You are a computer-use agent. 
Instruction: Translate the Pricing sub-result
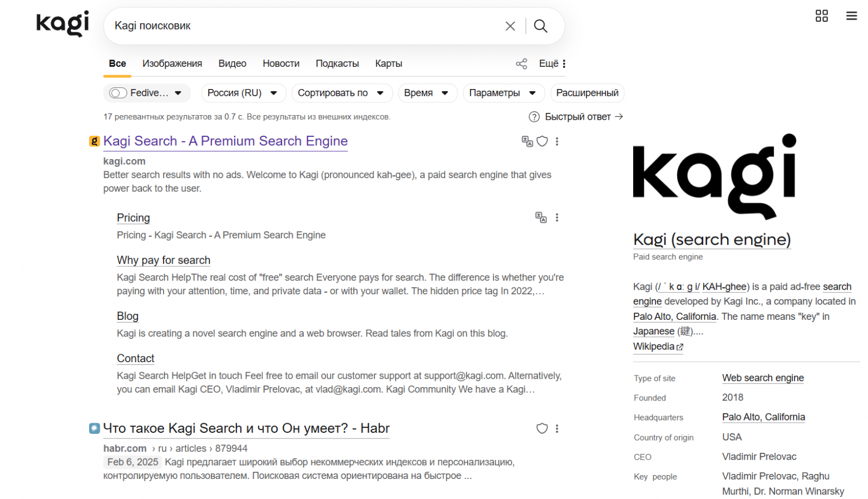point(541,218)
